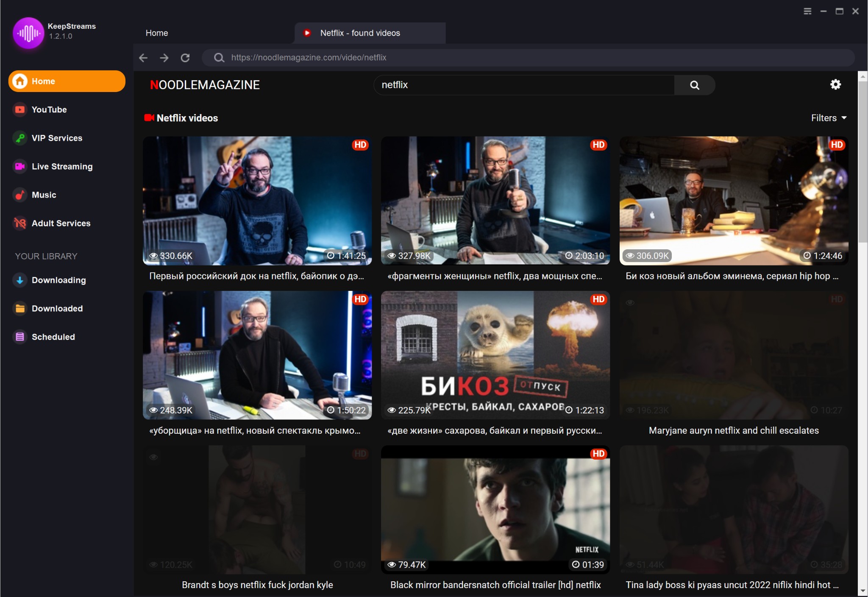Image resolution: width=868 pixels, height=597 pixels.
Task: Open site settings gear icon
Action: point(835,84)
